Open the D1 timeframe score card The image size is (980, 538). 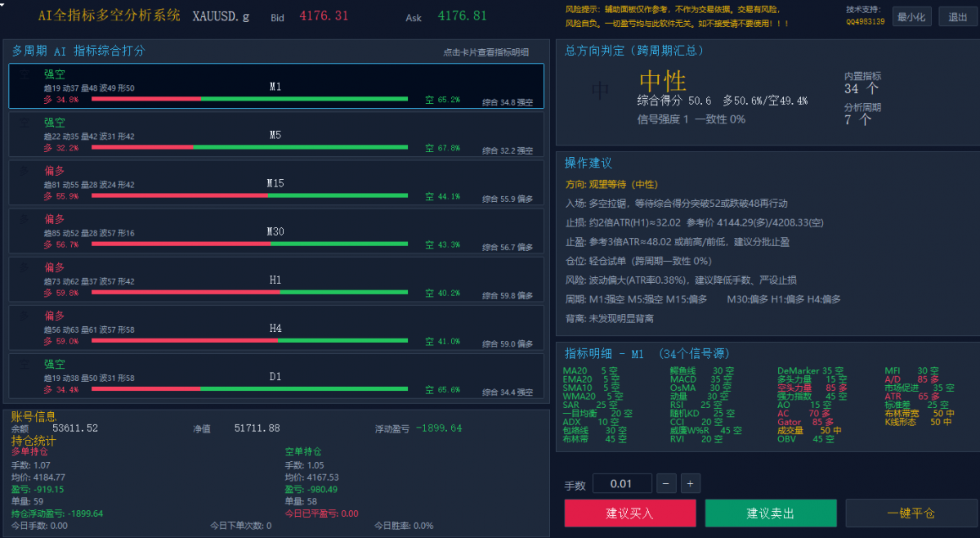(275, 376)
